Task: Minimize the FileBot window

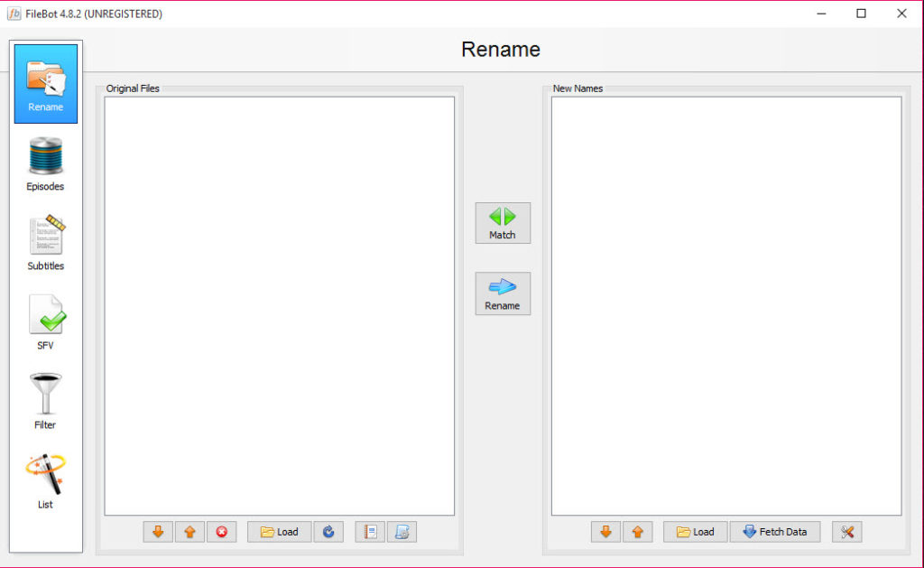Action: click(x=821, y=14)
